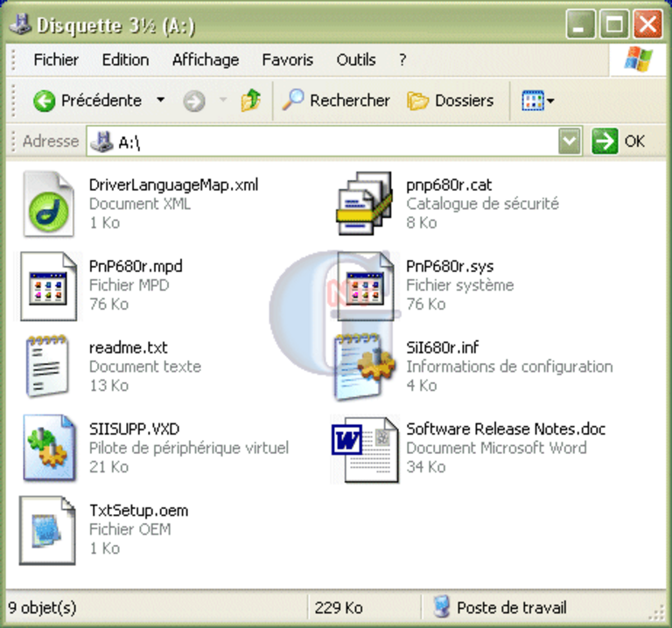This screenshot has height=628, width=672.
Task: Select the SiI680r.inf configuration icon
Action: tap(364, 367)
